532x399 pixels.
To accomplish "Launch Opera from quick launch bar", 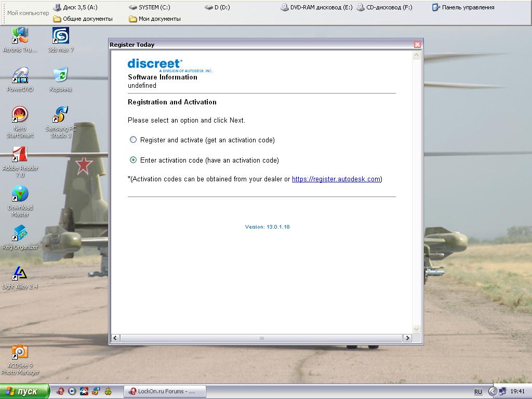I will point(60,391).
